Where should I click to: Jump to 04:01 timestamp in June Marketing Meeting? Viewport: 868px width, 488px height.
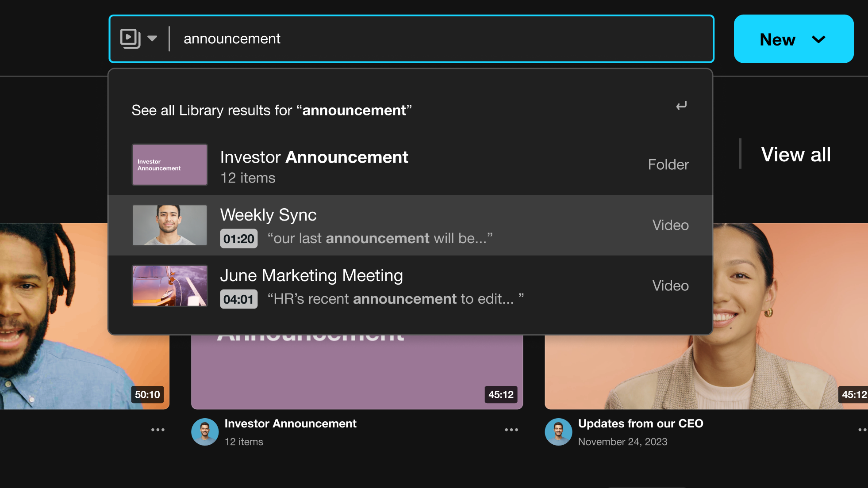point(238,299)
